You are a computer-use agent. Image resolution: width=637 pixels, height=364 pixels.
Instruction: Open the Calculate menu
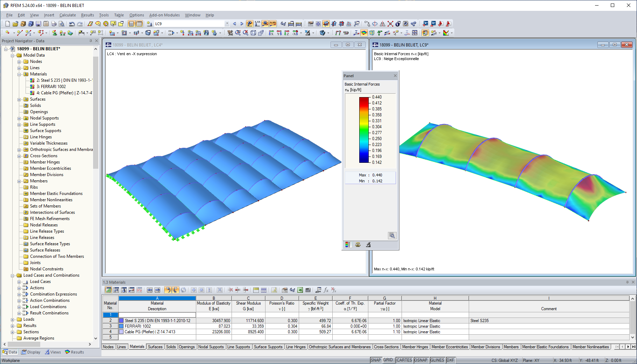[x=68, y=15]
